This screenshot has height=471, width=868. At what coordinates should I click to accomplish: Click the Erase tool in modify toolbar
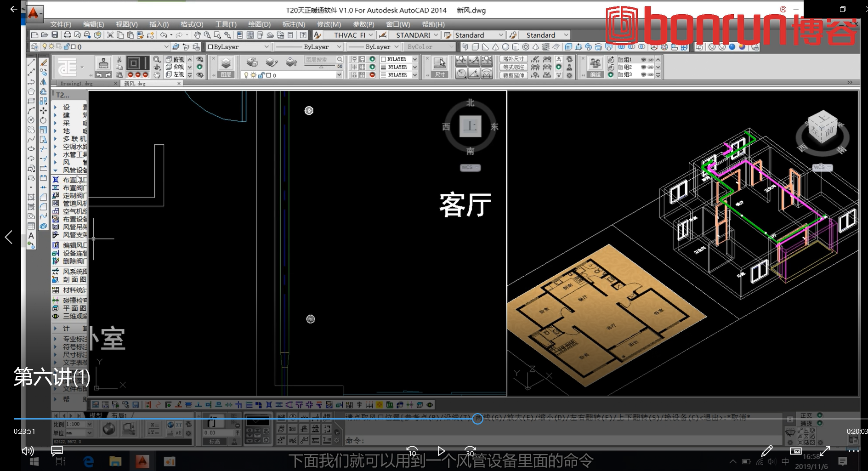pyautogui.click(x=44, y=62)
